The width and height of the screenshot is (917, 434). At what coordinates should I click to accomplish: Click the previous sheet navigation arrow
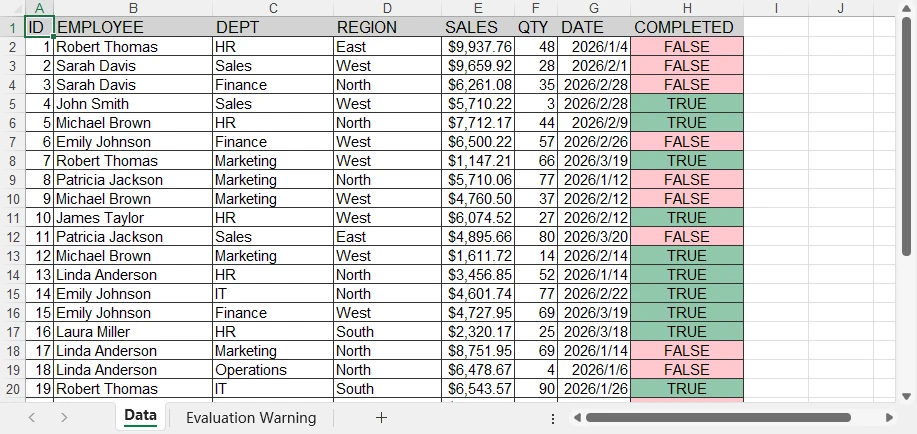[32, 418]
